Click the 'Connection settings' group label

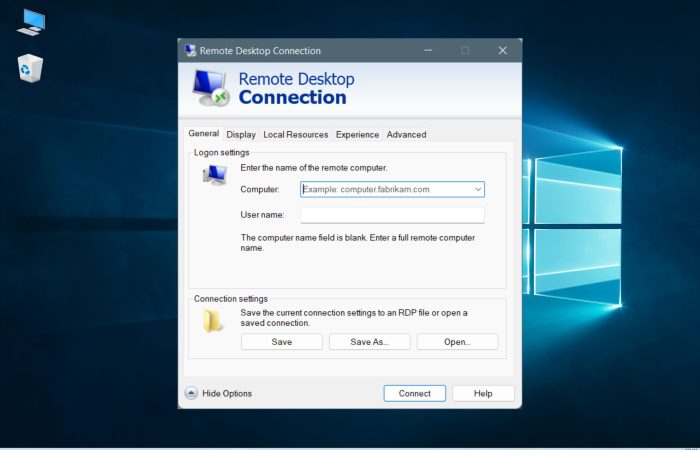point(231,299)
